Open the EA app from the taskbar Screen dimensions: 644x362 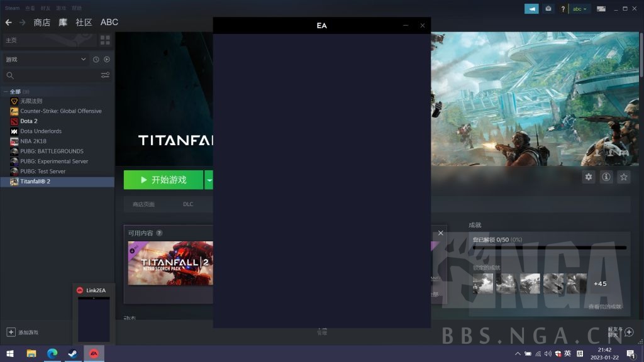coord(93,354)
